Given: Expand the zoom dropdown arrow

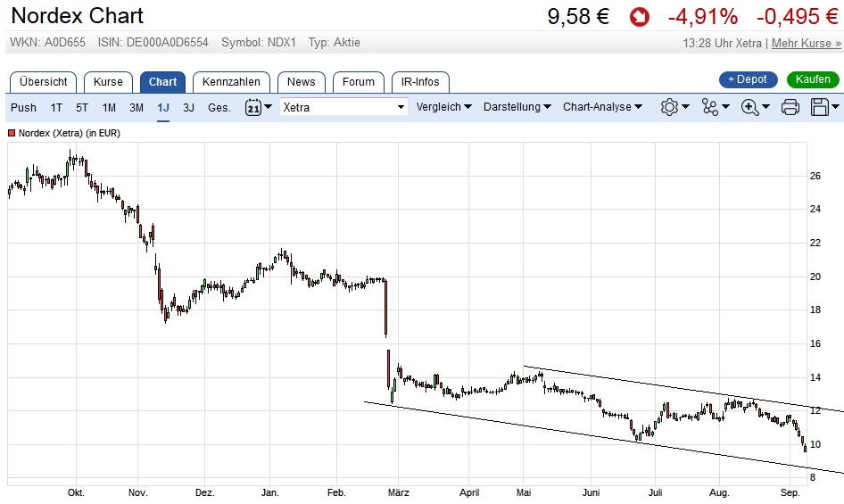Looking at the screenshot, I should [766, 107].
